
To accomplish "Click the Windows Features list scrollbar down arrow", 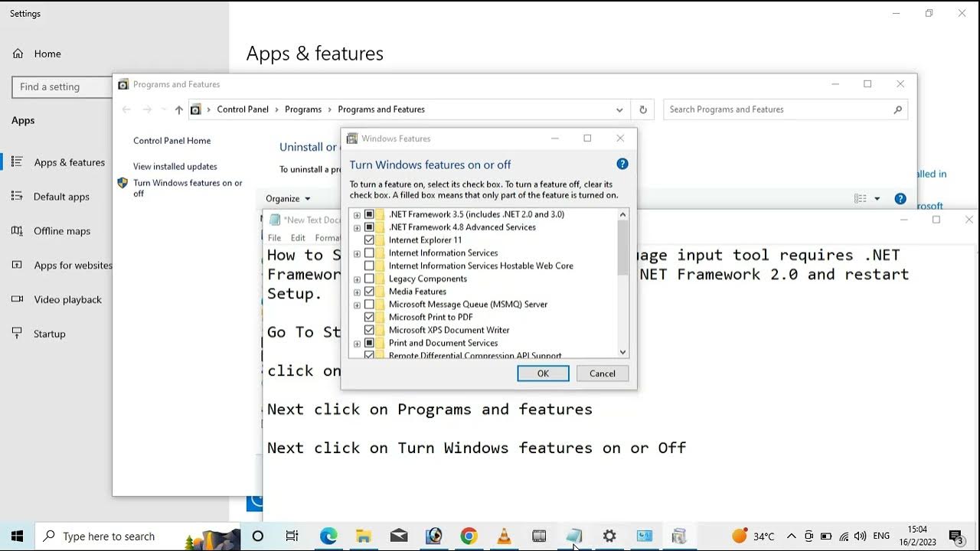I will pyautogui.click(x=622, y=352).
